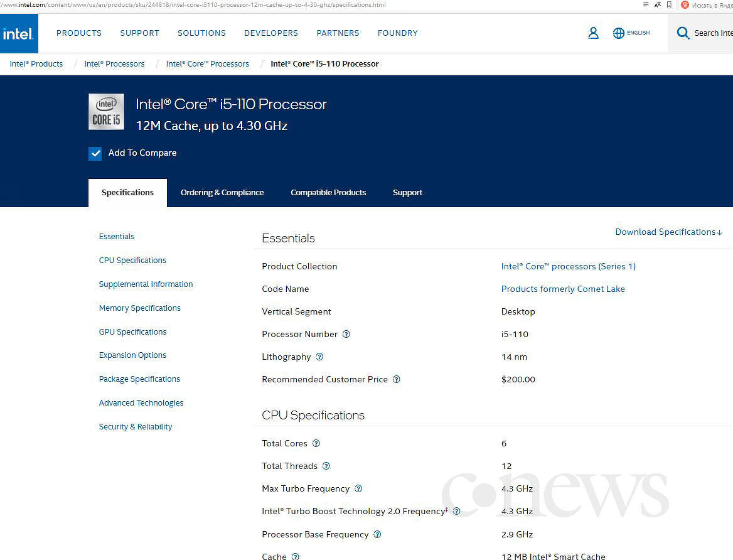Jump to Package Specifications section
Viewport: 733px width, 560px height.
click(139, 379)
